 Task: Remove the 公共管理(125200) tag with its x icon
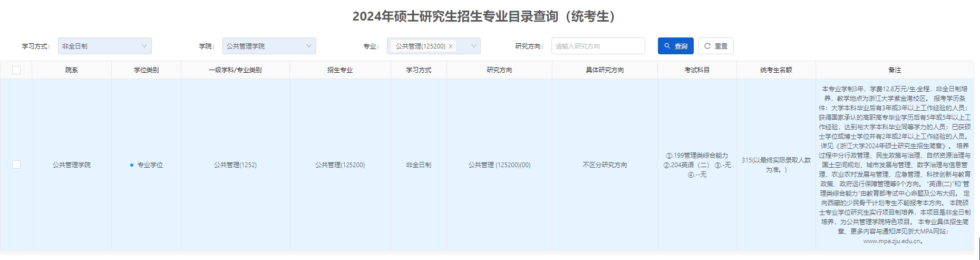pyautogui.click(x=451, y=46)
